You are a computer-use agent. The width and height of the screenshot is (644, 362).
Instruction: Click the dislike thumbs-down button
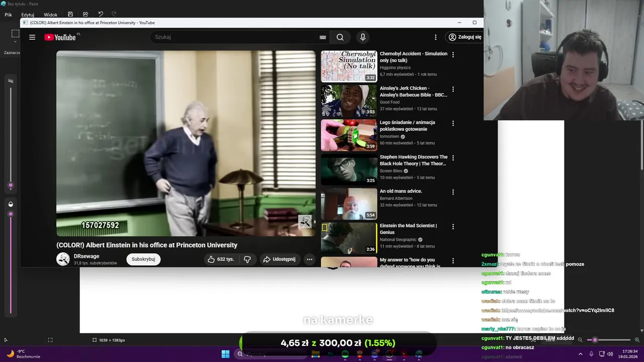(247, 259)
